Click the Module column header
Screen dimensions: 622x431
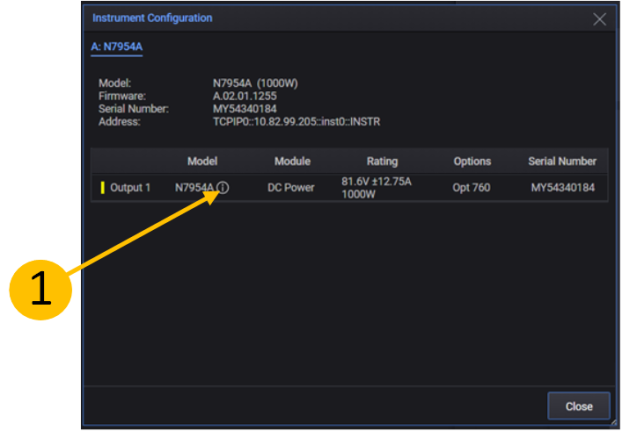(292, 161)
